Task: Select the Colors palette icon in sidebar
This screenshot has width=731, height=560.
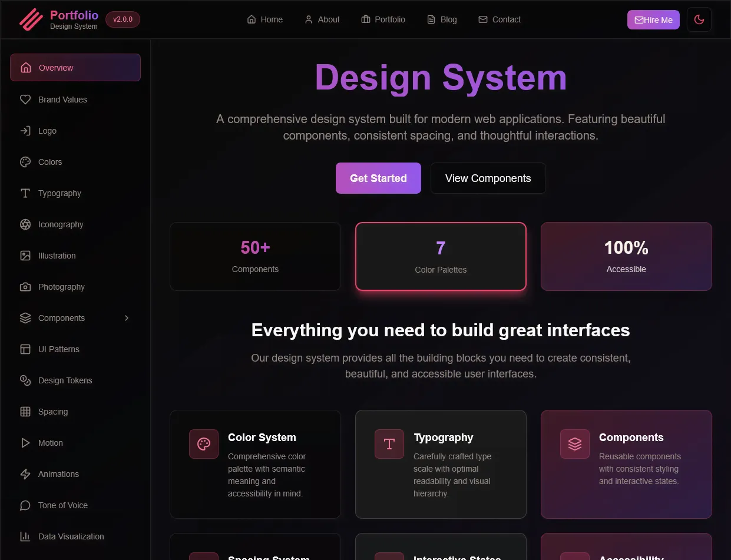Action: 25,162
